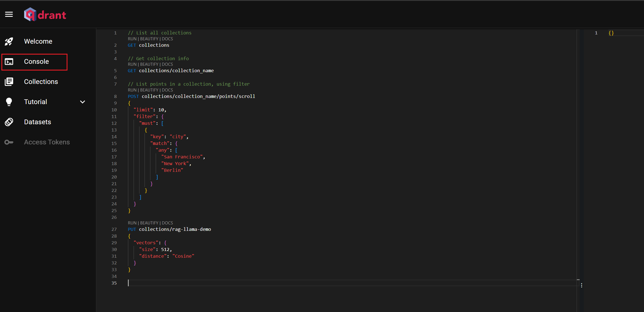Click the "collections/collection_name/points/scroll" path
Viewport: 644px width, 312px height.
click(x=198, y=96)
